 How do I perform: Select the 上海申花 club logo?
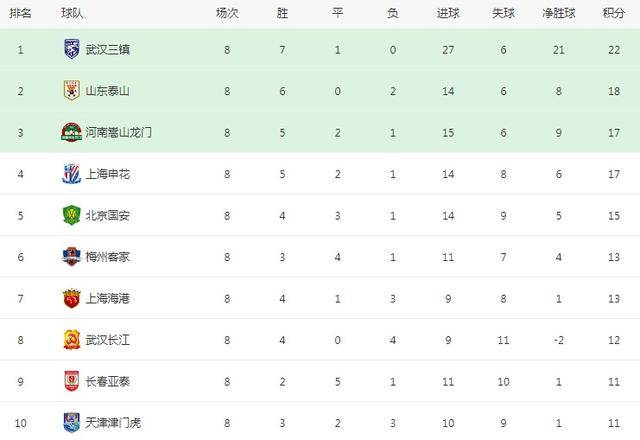[x=71, y=174]
